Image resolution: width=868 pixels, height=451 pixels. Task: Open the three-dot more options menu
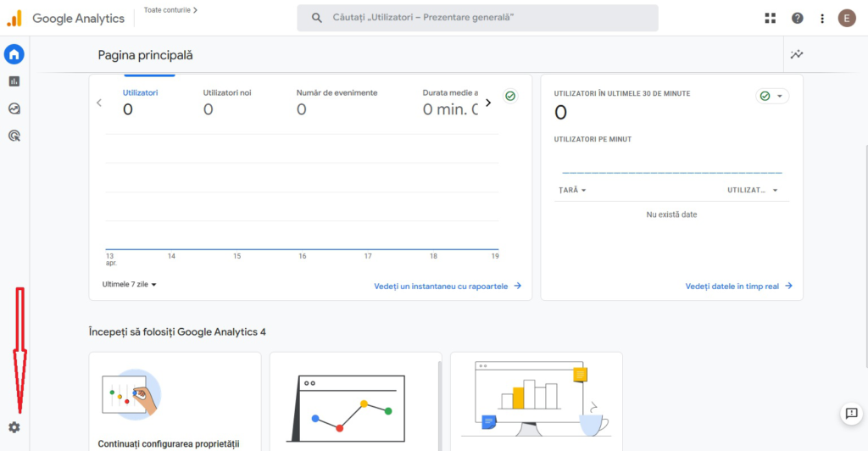pos(822,19)
